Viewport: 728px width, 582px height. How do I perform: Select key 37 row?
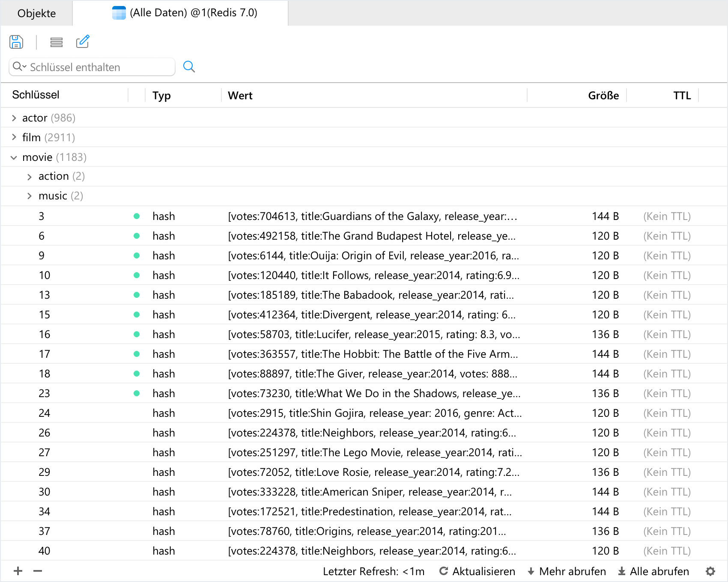click(364, 531)
